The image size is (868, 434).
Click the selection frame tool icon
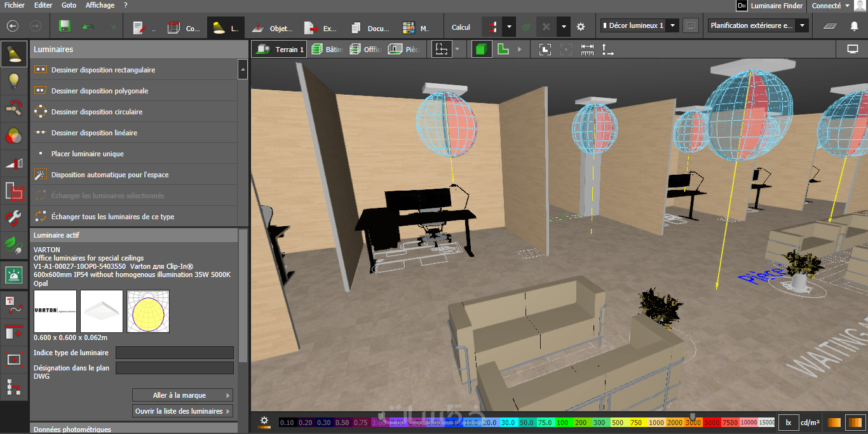pos(442,49)
